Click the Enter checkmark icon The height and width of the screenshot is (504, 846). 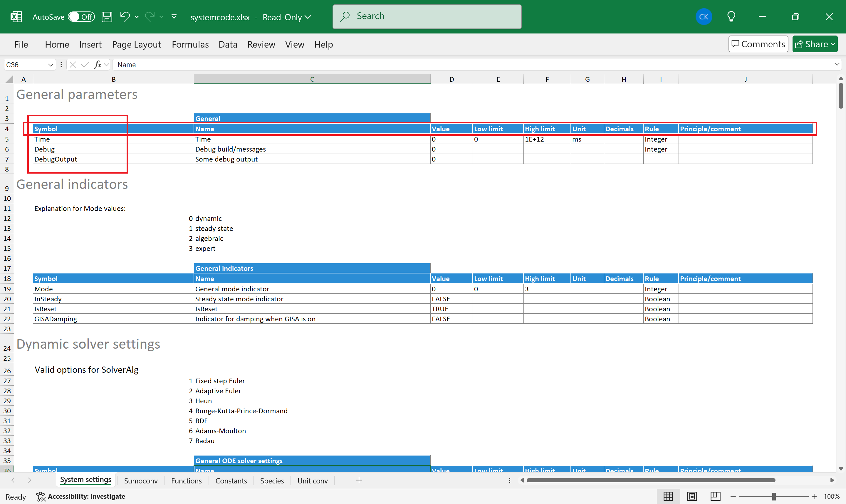coord(85,65)
